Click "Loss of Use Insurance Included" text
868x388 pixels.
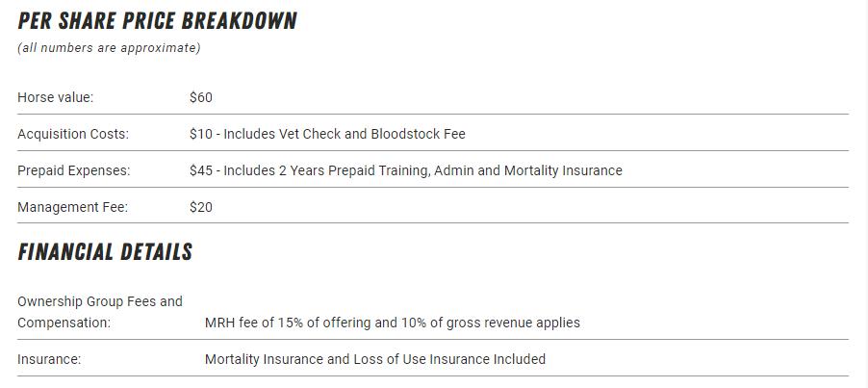(452, 359)
